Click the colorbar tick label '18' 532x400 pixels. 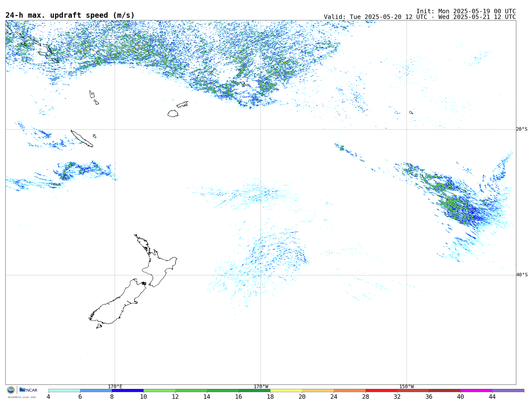(x=270, y=397)
